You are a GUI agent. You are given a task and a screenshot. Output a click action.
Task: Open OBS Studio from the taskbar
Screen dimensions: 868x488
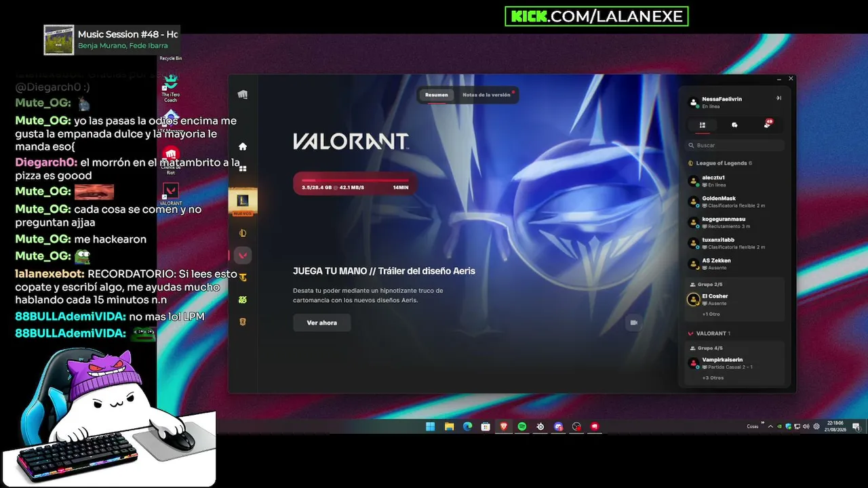tap(576, 426)
